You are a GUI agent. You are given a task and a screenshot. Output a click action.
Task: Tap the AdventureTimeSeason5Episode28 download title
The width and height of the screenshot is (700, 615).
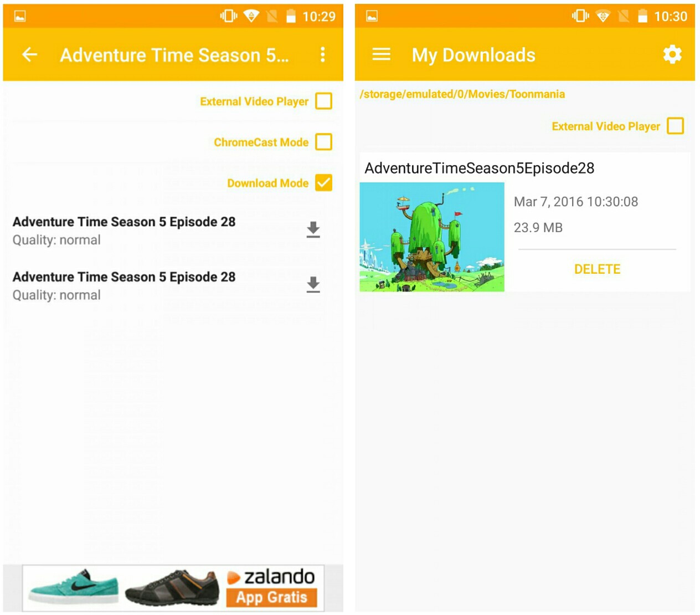point(480,168)
